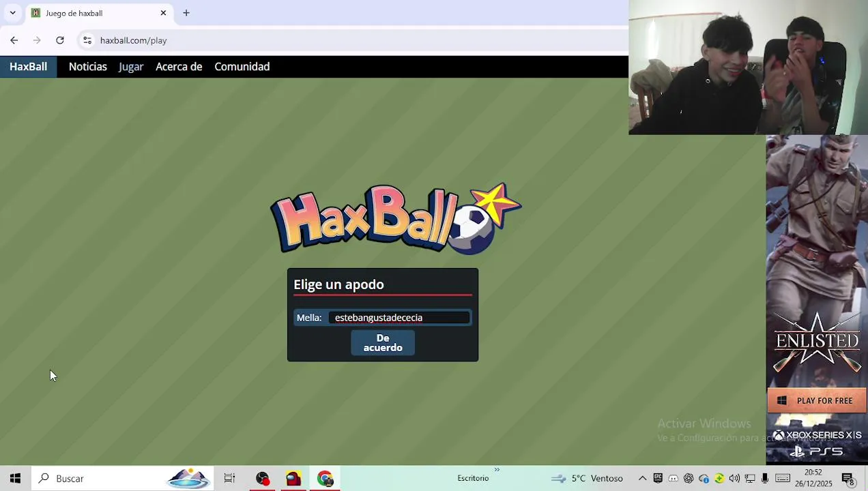The width and height of the screenshot is (868, 491).
Task: Open the Among Us taskbar icon
Action: click(293, 479)
